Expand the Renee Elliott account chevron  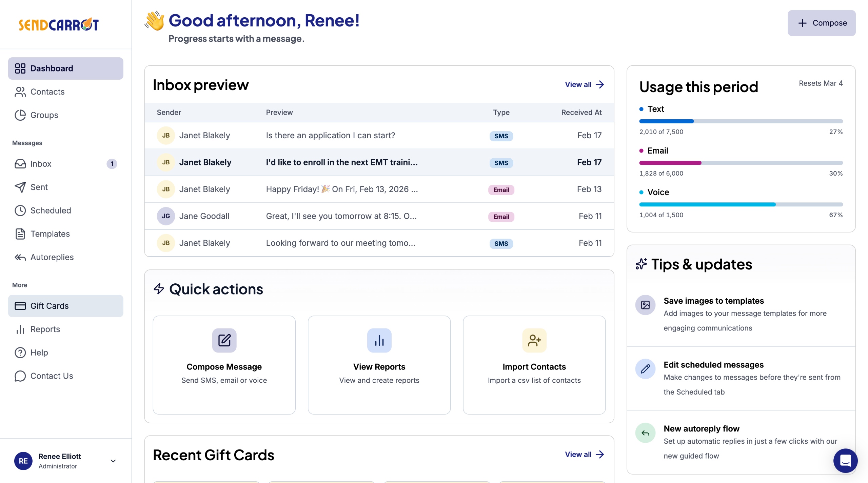click(x=113, y=461)
